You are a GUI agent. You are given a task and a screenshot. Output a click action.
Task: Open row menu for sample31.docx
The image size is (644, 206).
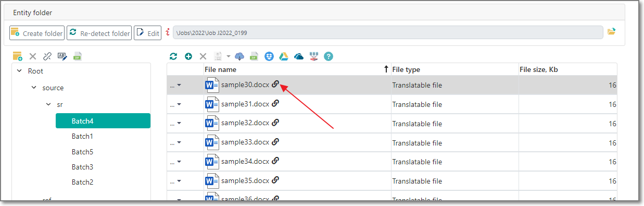coord(175,104)
